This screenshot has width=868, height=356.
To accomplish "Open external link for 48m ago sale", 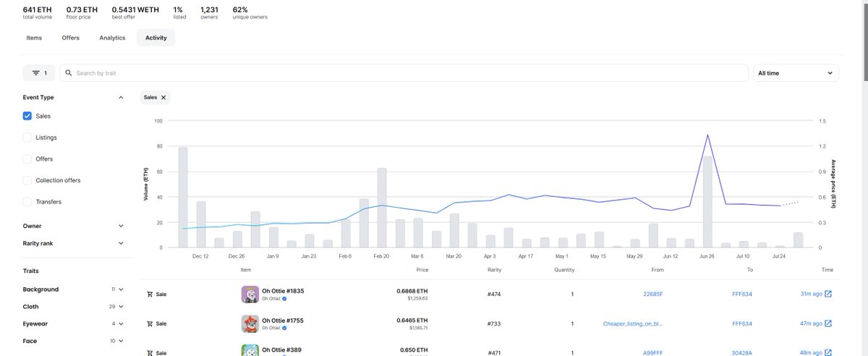I will coord(828,352).
